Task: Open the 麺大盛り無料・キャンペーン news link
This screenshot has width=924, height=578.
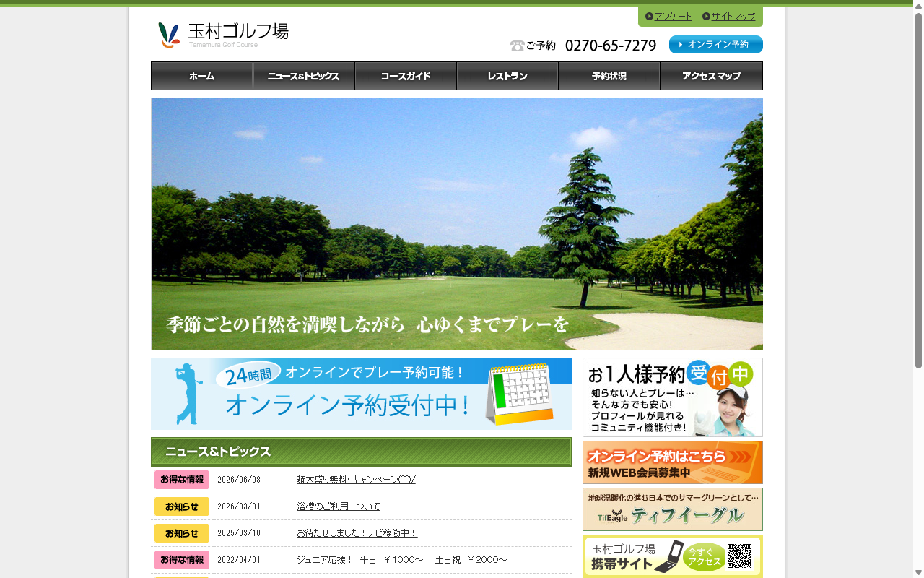Action: (x=357, y=480)
